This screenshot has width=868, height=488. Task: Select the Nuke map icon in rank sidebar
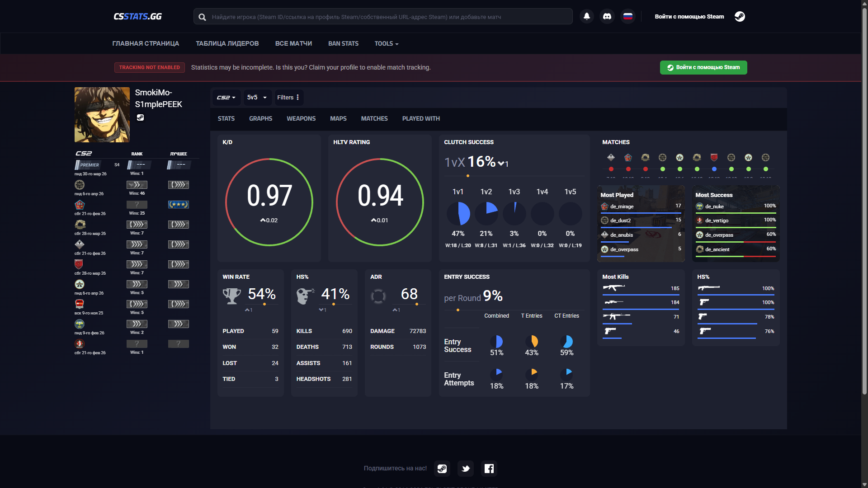point(80,324)
